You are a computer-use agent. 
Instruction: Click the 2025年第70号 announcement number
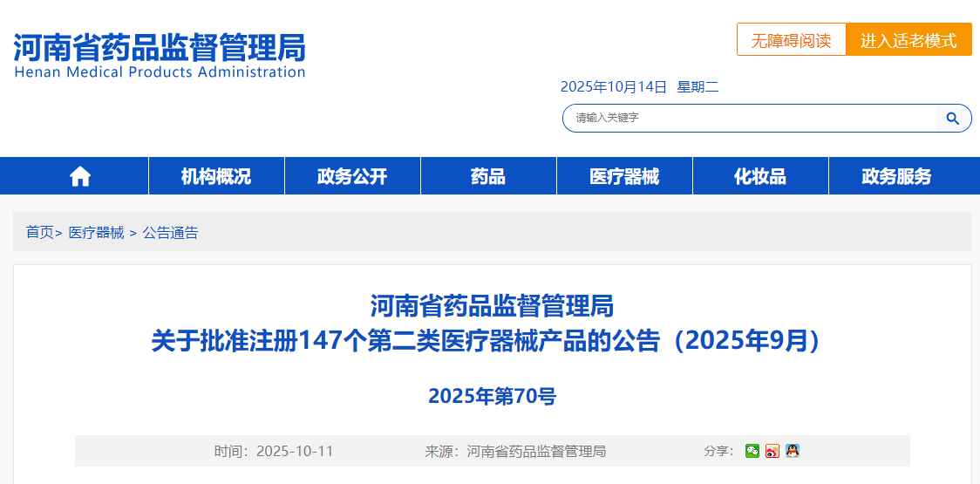[x=492, y=396]
